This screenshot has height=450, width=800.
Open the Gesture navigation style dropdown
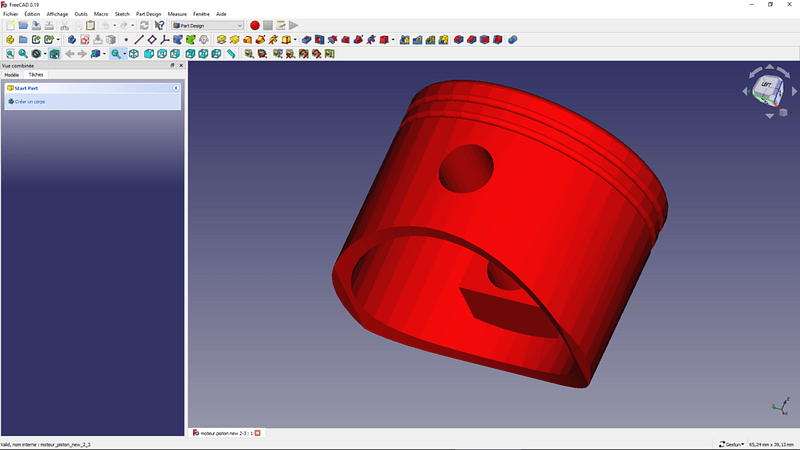pos(732,444)
